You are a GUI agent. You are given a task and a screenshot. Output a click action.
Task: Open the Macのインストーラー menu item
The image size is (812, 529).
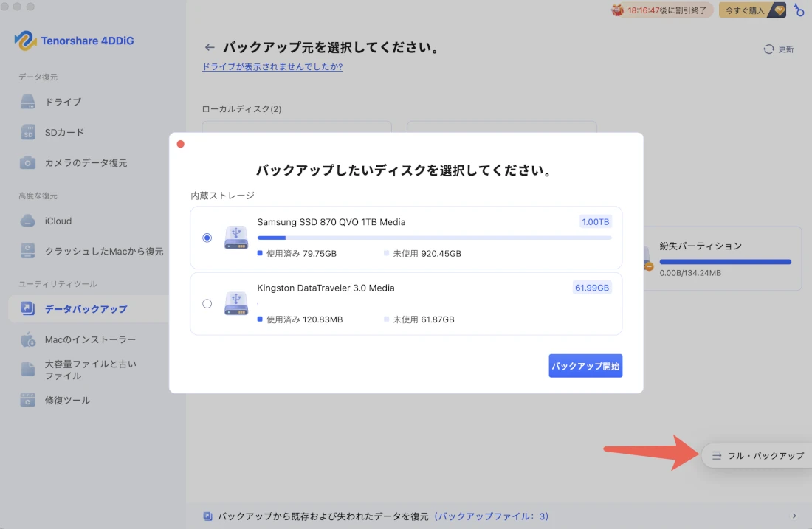point(89,339)
